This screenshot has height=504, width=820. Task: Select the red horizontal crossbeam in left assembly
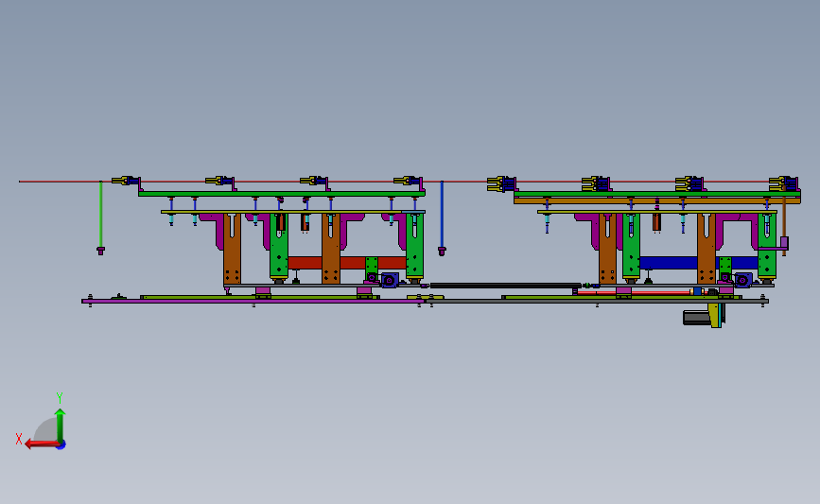click(x=347, y=263)
